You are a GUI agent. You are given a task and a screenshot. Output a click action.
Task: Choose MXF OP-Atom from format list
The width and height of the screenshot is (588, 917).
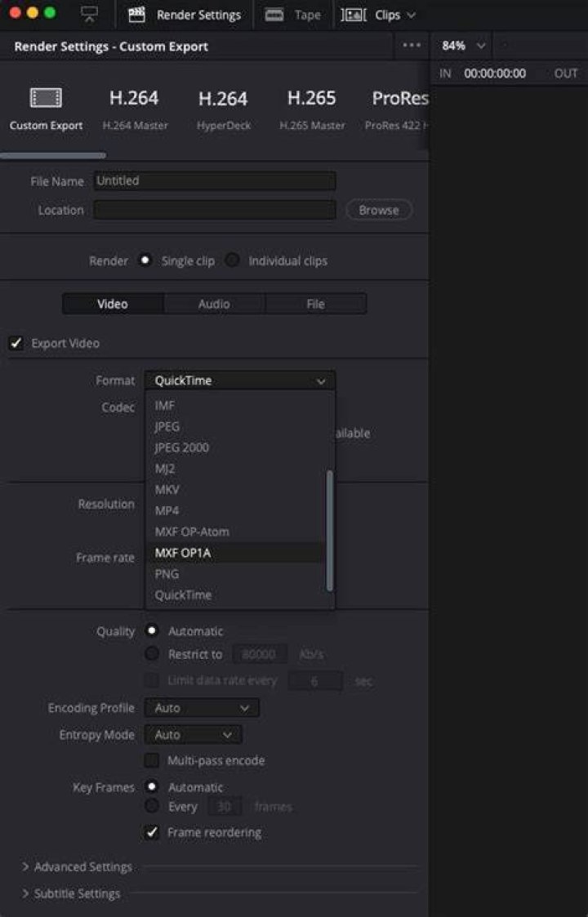234,532
